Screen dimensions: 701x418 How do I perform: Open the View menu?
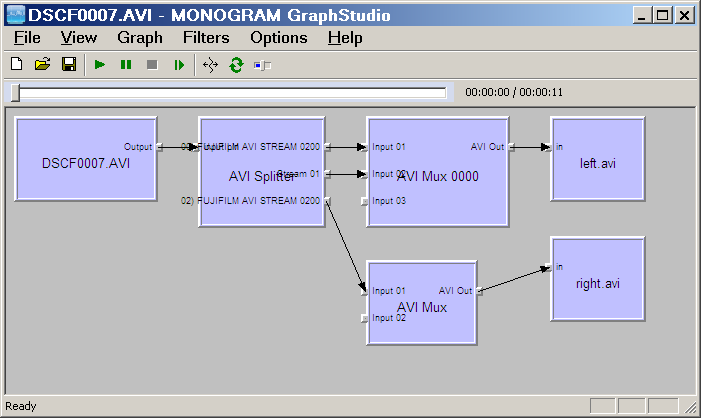click(x=79, y=38)
